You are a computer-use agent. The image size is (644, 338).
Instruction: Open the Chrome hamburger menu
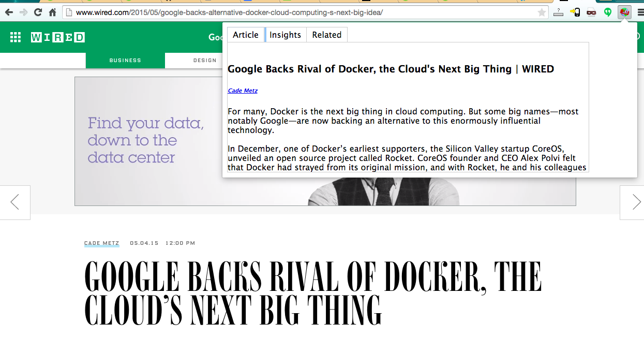640,12
